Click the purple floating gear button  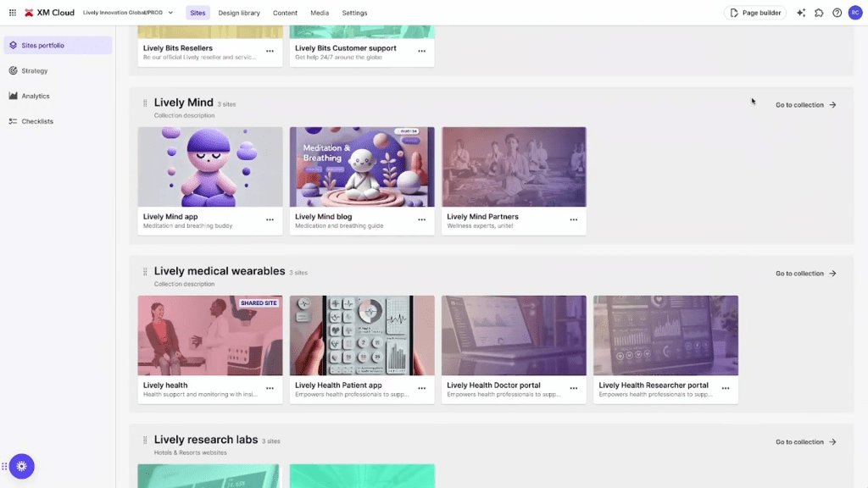(21, 466)
